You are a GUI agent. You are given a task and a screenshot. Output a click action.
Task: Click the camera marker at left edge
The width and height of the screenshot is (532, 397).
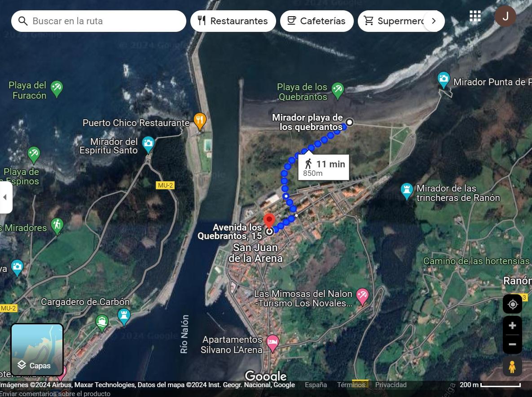17,267
